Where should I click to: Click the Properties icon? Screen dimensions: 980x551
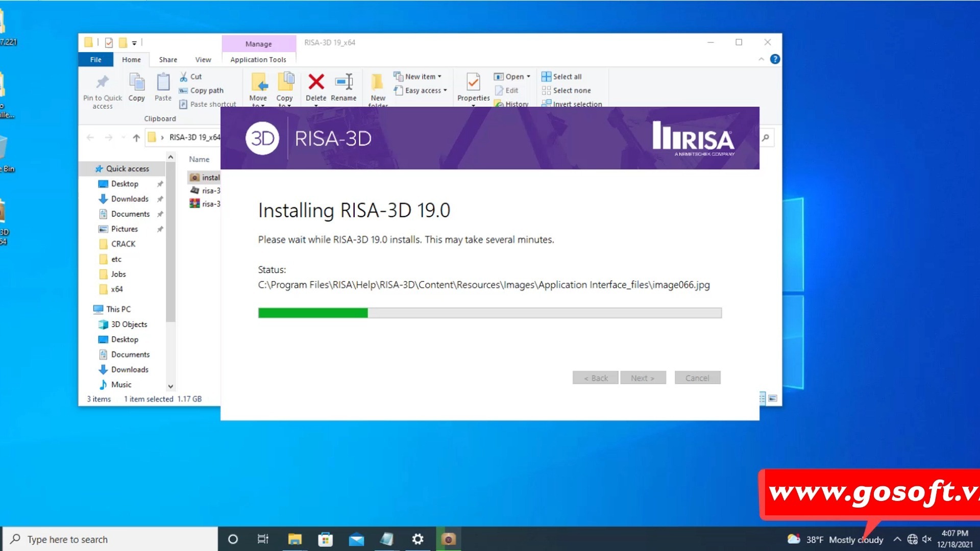[473, 82]
